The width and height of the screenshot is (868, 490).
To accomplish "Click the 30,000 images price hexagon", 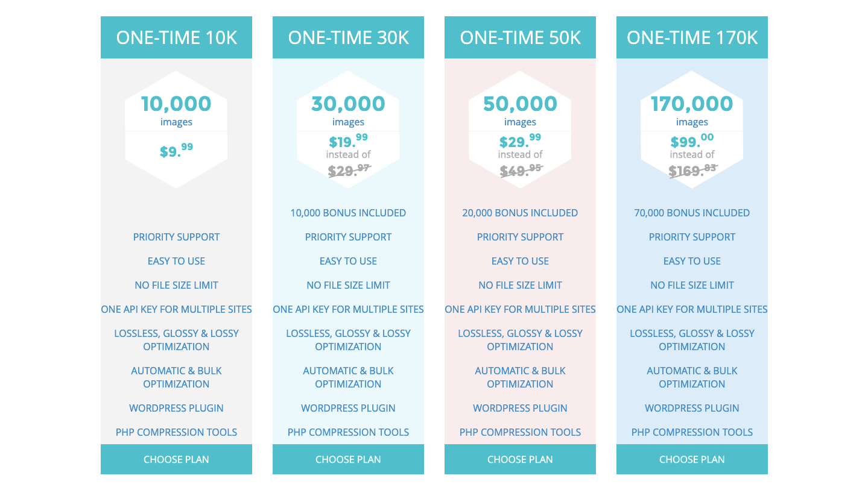I will click(348, 129).
